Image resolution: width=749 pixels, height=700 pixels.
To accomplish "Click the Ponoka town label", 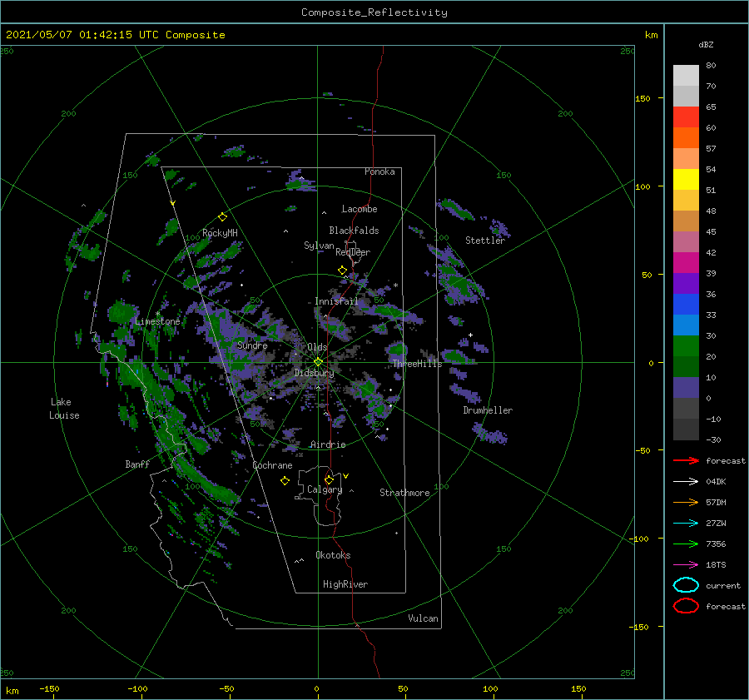I will pos(379,171).
